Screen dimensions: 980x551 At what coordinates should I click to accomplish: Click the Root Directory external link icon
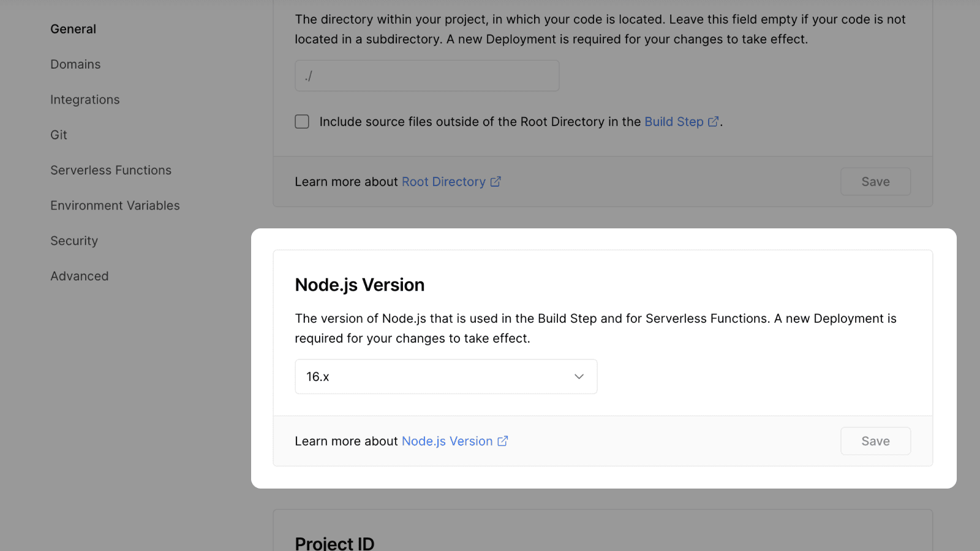(x=496, y=181)
